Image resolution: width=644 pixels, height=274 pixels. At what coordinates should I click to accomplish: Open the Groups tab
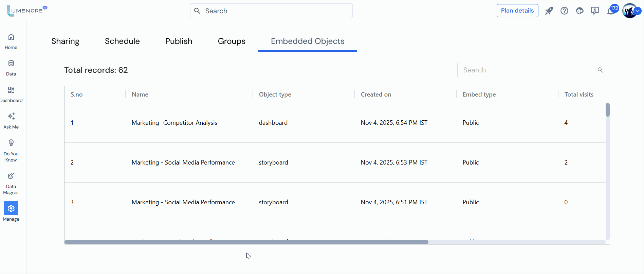[232, 41]
